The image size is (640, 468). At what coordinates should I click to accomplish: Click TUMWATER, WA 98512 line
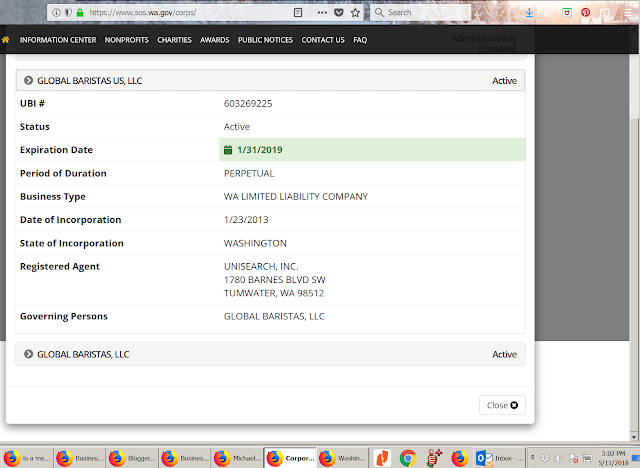pos(274,293)
